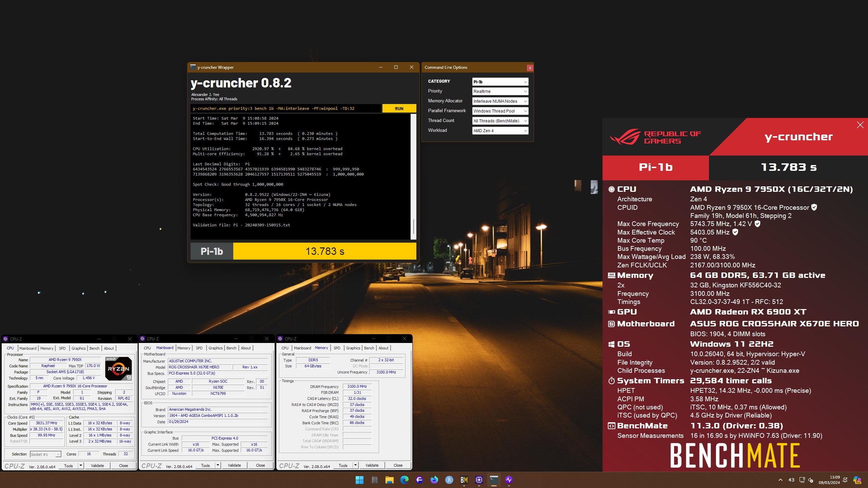Select the Mainboard tab in the CPU-Z Memory window
868x488 pixels.
tap(302, 348)
